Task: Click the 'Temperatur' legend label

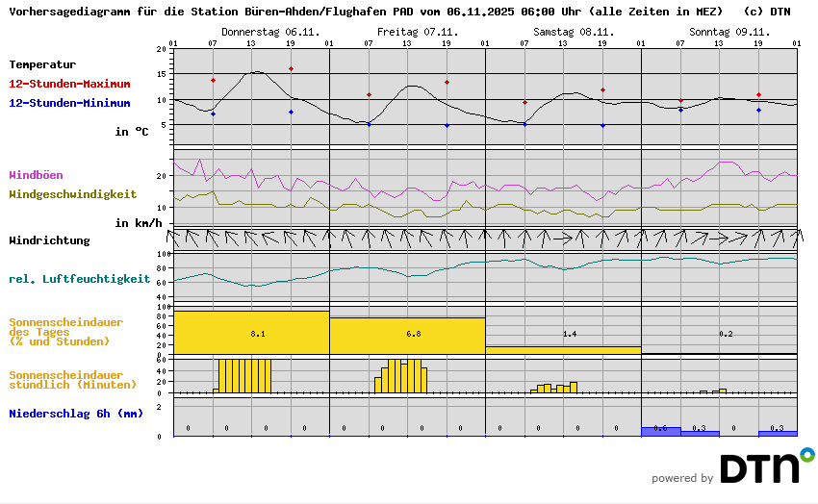Action: click(x=42, y=64)
